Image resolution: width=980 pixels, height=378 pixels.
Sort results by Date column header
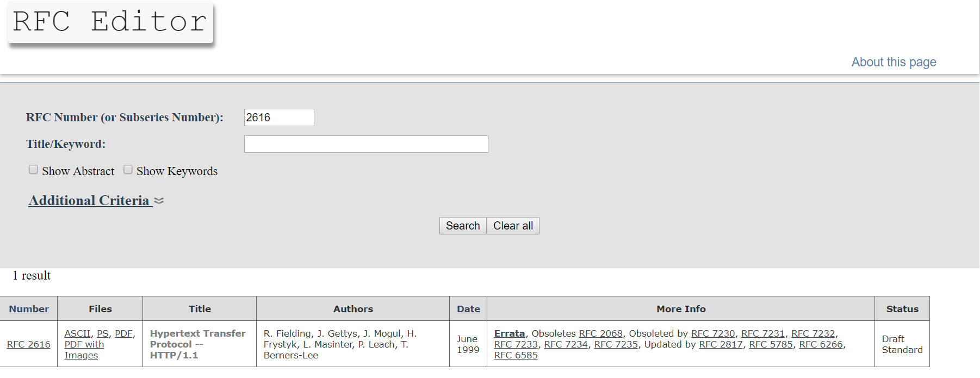click(468, 309)
